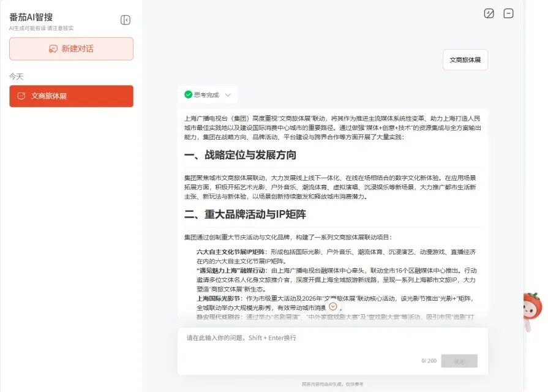
Task: Click the 0/200 character counter
Action: pyautogui.click(x=429, y=361)
